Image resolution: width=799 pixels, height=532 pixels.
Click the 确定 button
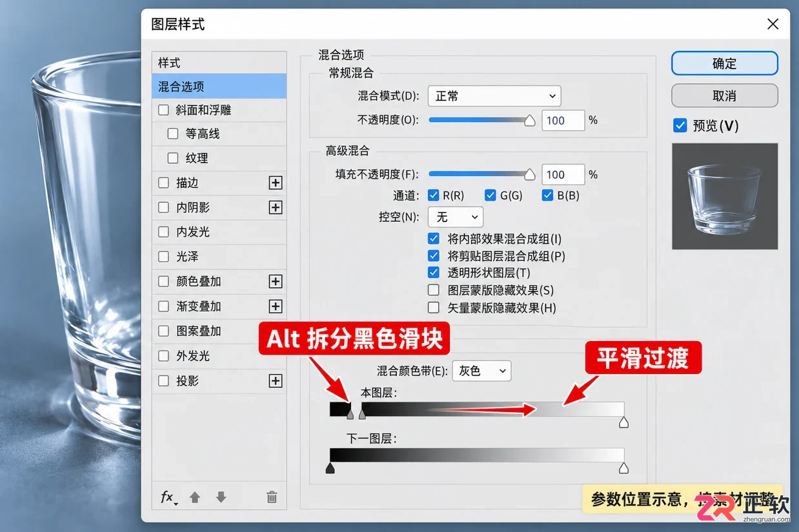pos(725,64)
